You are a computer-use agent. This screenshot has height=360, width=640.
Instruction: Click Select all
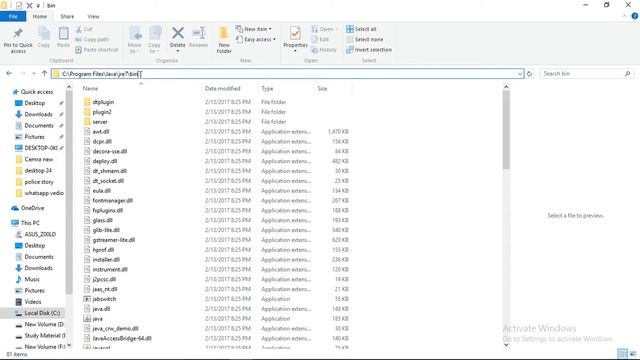click(x=361, y=29)
